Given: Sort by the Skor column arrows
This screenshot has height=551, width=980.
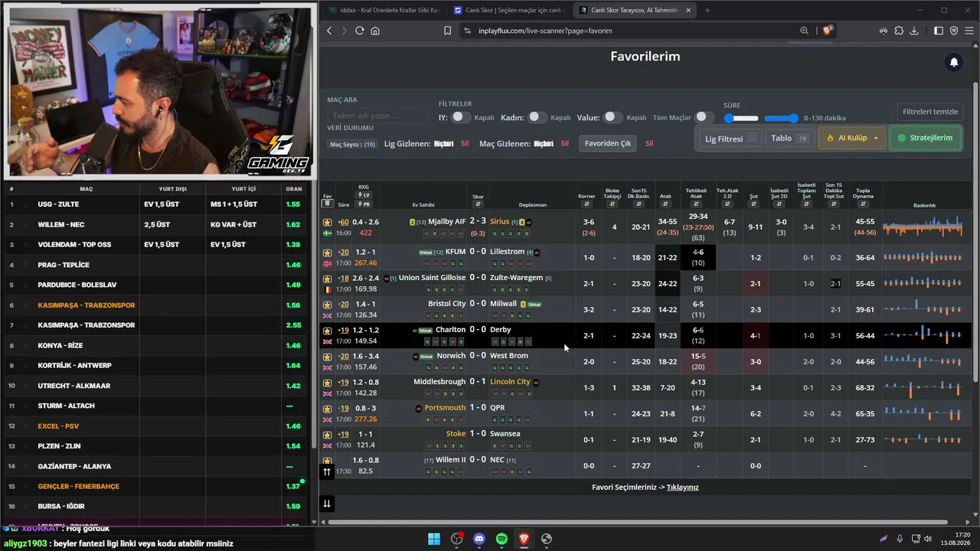Looking at the screenshot, I should click(478, 204).
